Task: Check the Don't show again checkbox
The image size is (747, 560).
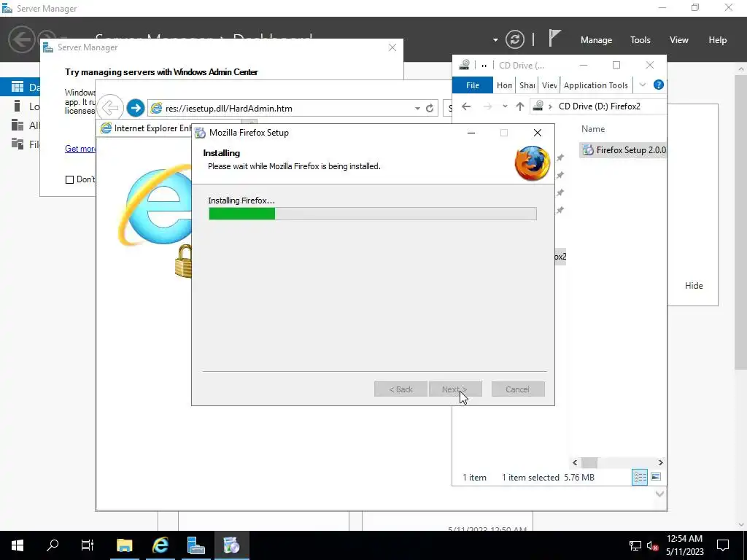Action: point(69,179)
